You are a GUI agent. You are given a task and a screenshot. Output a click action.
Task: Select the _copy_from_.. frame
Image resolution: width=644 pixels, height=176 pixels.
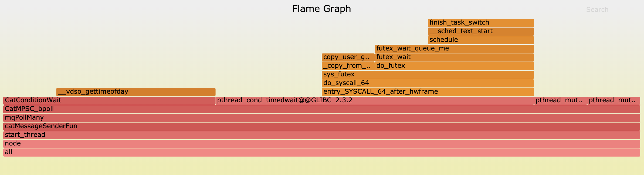pyautogui.click(x=348, y=66)
